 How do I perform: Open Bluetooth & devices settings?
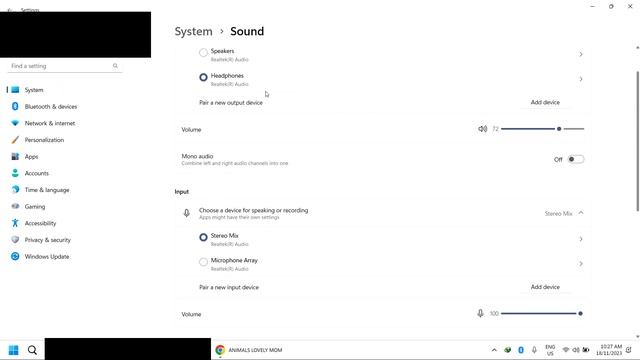(51, 107)
